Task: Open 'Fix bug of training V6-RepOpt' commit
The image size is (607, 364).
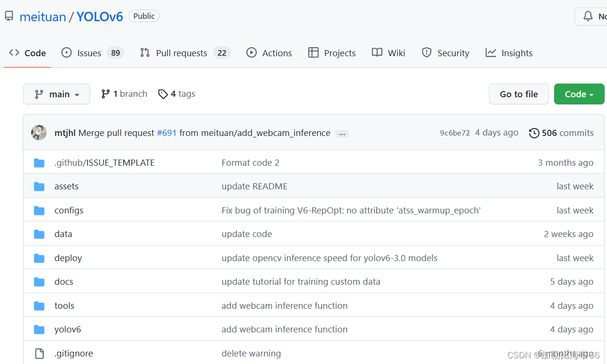Action: [351, 211]
